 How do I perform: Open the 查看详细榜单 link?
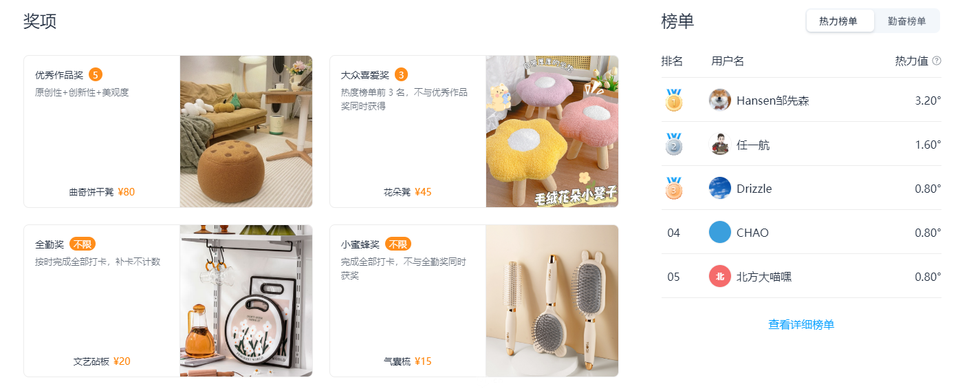click(801, 325)
